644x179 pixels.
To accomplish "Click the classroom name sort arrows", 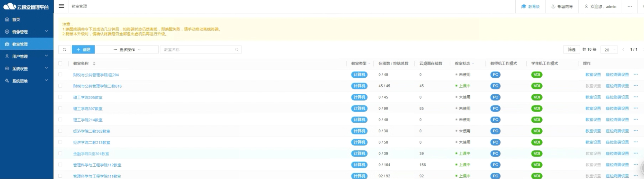I will point(94,63).
